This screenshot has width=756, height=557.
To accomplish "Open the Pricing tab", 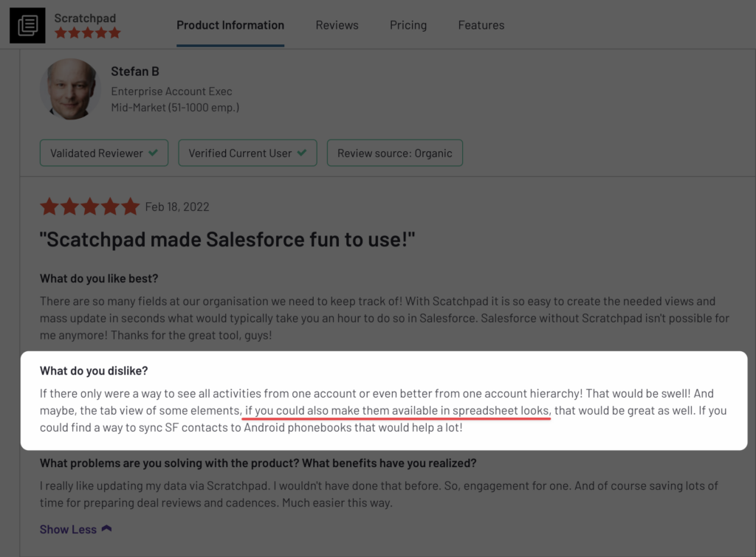I will pos(408,25).
